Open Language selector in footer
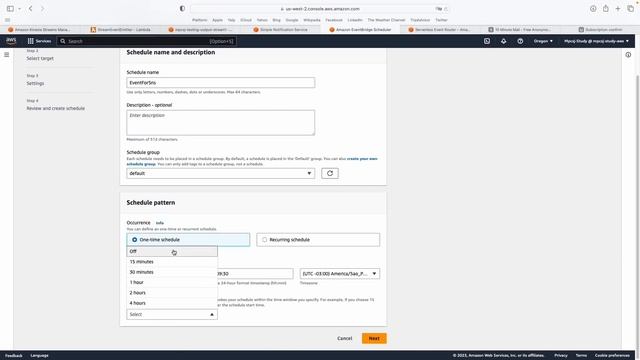Screen dimensions: 640x360 click(x=39, y=356)
